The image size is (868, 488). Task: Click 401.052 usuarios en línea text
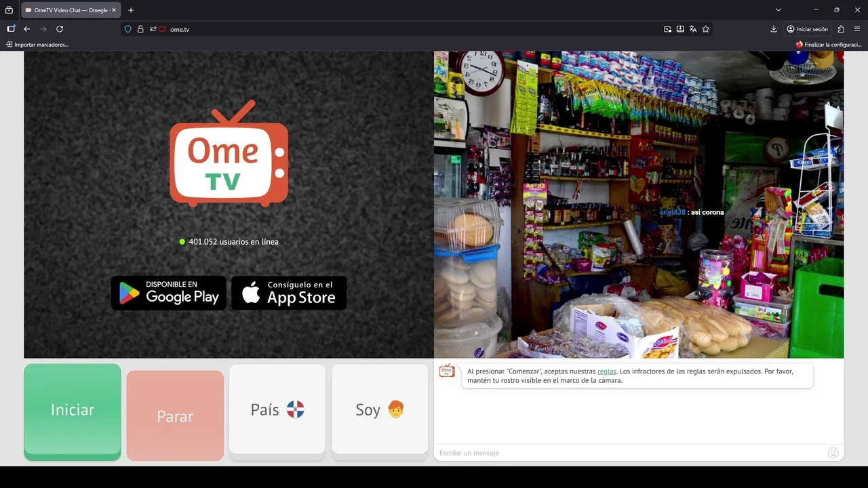[233, 242]
